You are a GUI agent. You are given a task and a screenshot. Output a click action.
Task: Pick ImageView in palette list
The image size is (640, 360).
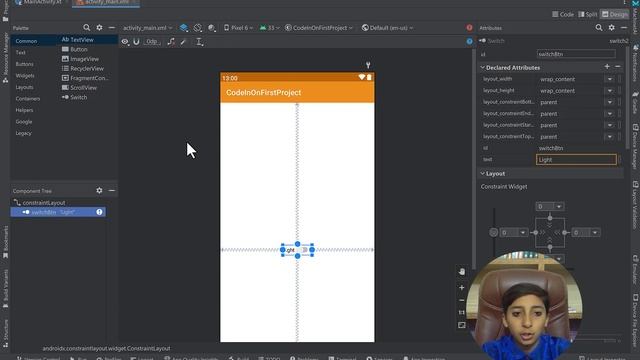click(x=80, y=59)
